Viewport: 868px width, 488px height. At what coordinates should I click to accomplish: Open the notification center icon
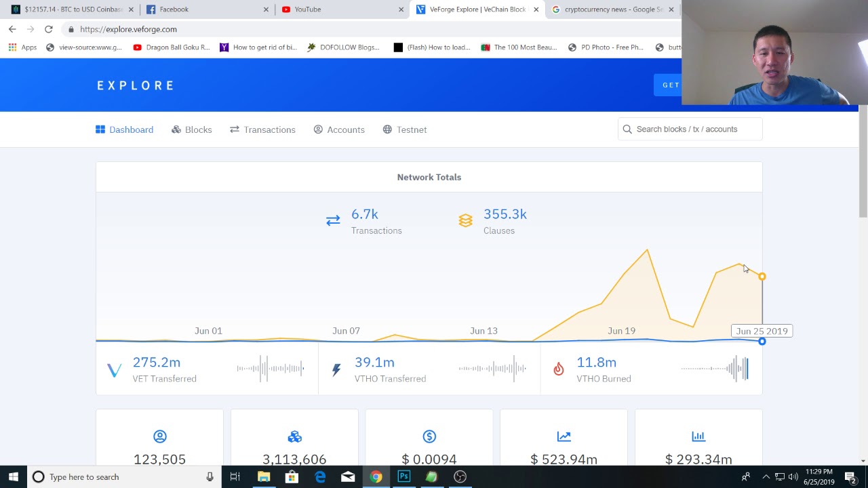[x=850, y=477]
